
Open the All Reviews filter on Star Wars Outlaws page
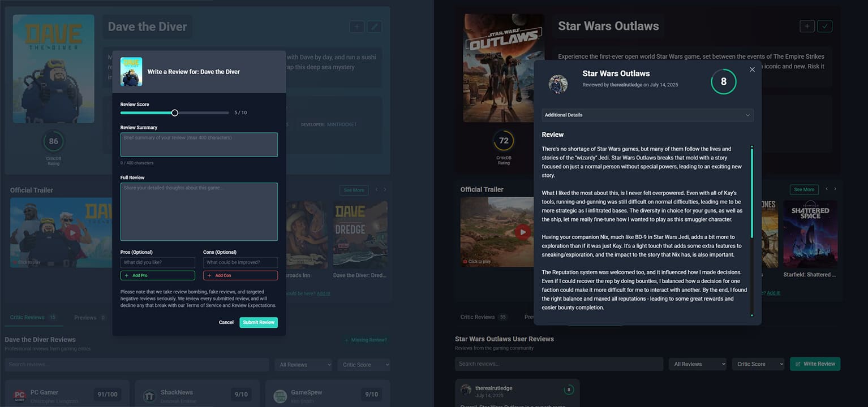698,364
